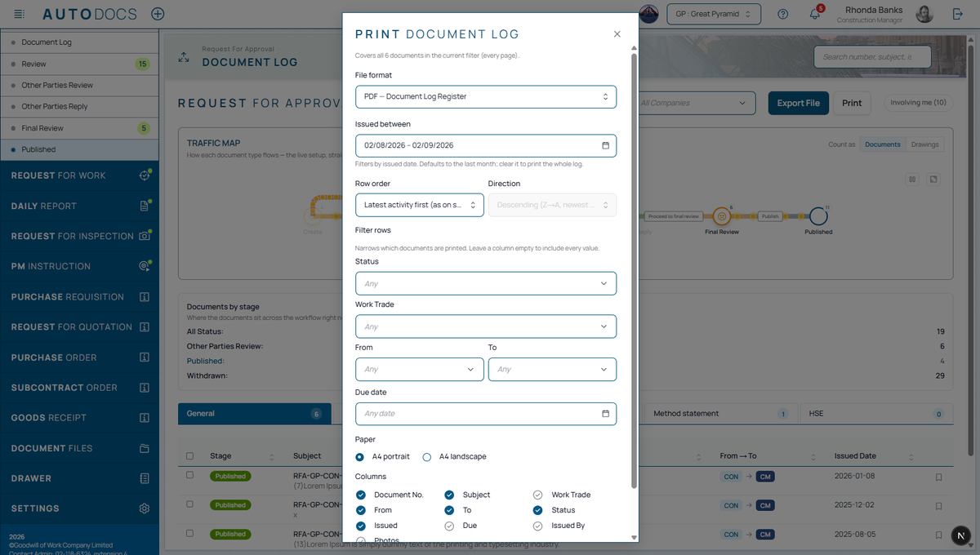Click the help question mark icon
The width and height of the screenshot is (980, 555).
point(783,14)
